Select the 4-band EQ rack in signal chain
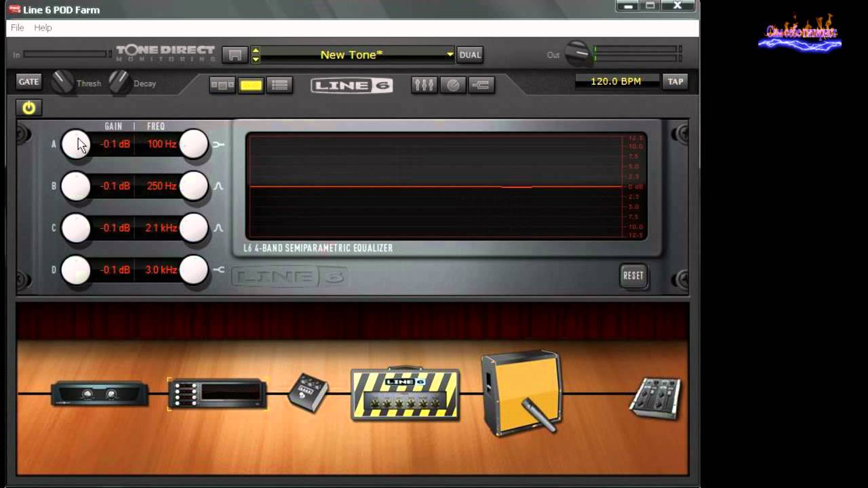868x488 pixels. [217, 393]
